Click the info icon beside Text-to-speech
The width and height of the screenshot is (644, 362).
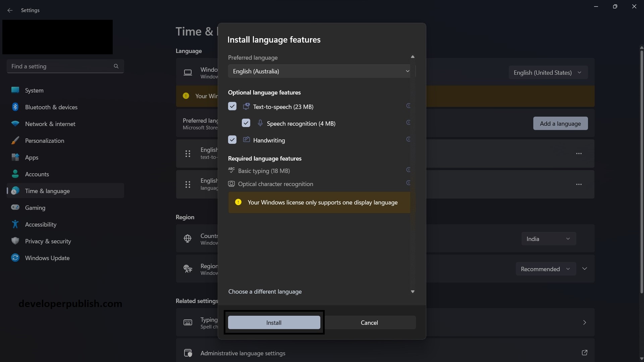click(408, 106)
